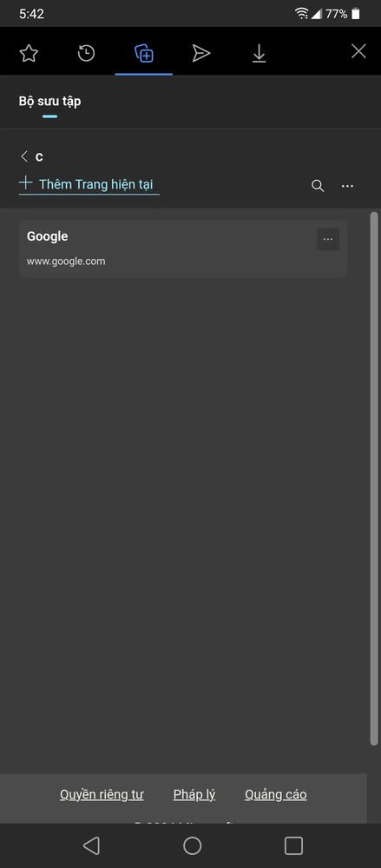Open the History clock tab
Image resolution: width=381 pixels, height=868 pixels.
[86, 53]
